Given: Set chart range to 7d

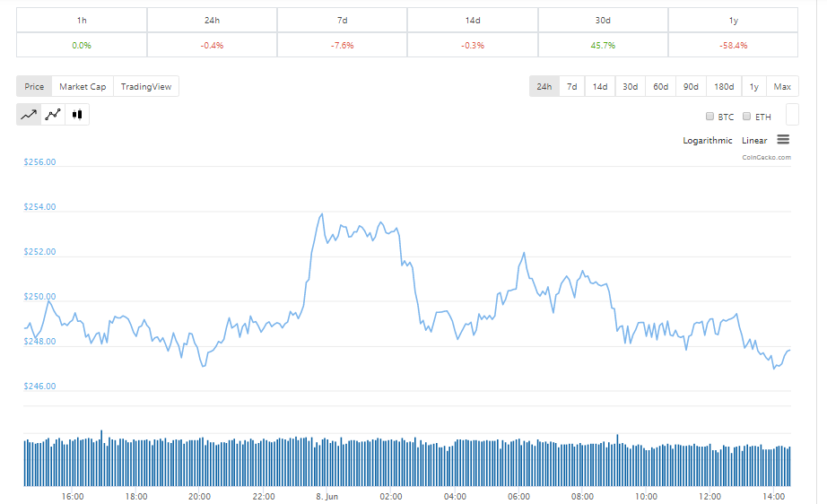Looking at the screenshot, I should click(571, 87).
